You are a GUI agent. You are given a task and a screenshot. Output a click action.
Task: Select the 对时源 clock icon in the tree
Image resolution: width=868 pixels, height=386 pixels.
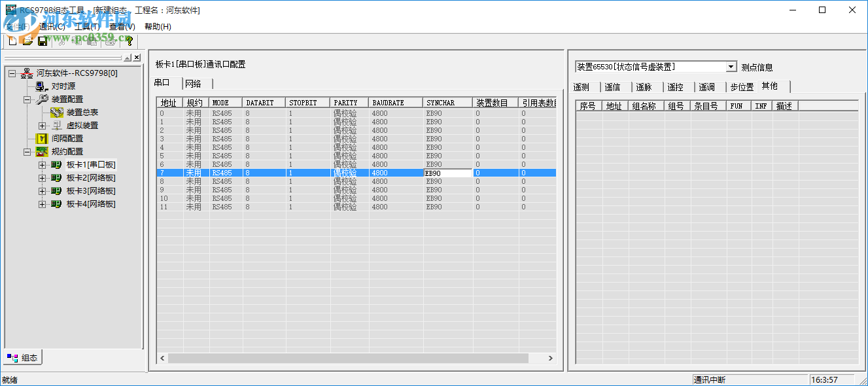[39, 86]
